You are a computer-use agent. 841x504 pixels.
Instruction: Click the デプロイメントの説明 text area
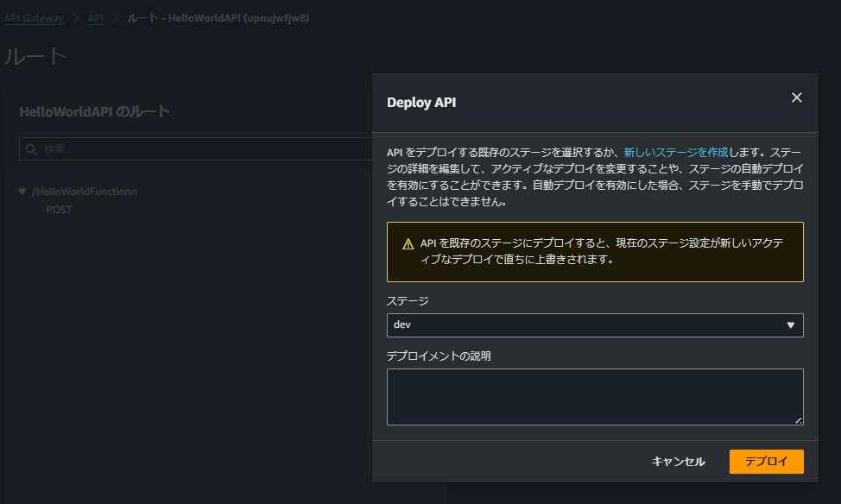click(595, 397)
